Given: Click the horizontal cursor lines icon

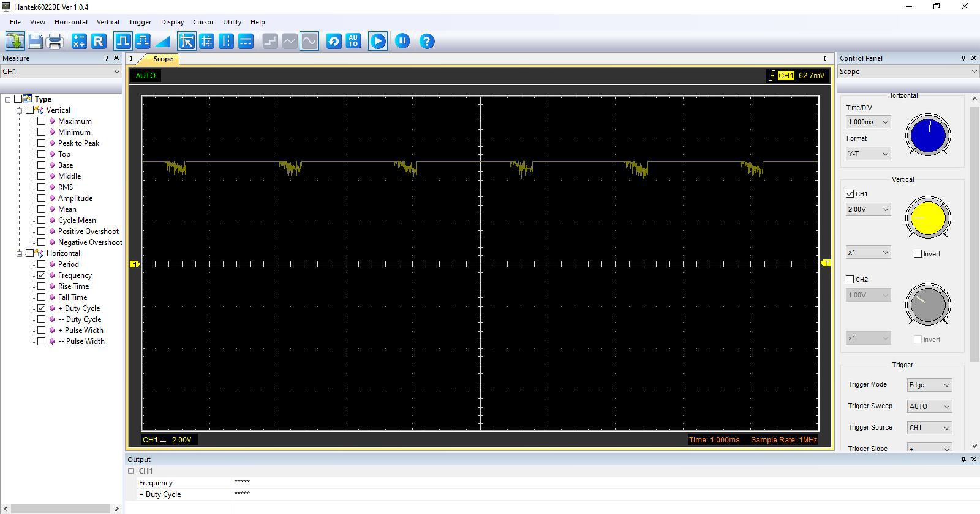Looking at the screenshot, I should point(246,41).
